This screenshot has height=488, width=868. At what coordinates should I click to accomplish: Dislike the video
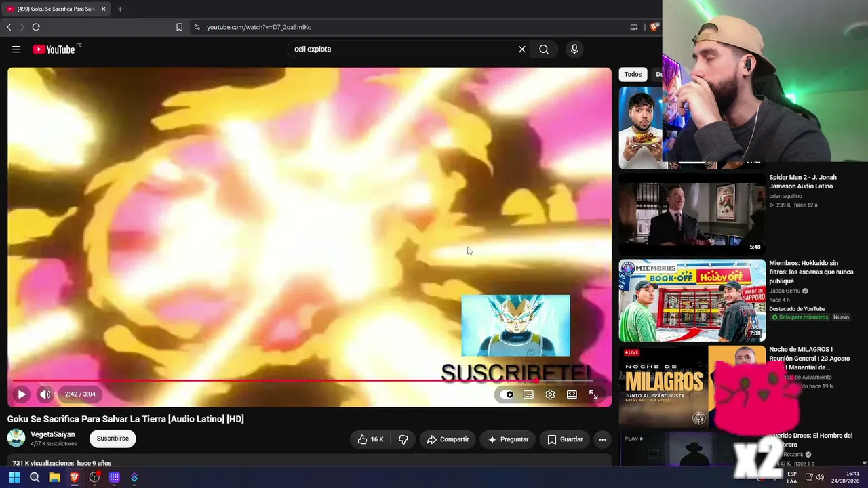click(403, 439)
